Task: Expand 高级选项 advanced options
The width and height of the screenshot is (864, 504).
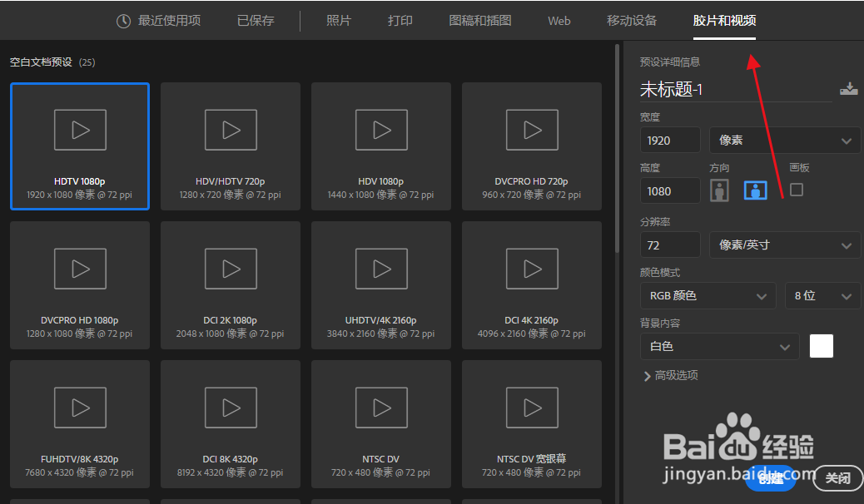Action: pos(671,376)
